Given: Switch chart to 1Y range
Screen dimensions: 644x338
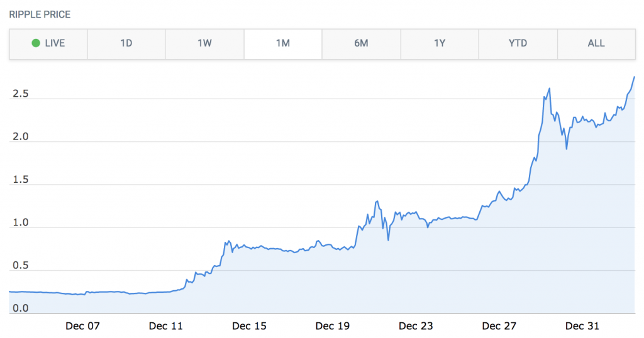Looking at the screenshot, I should click(x=440, y=44).
